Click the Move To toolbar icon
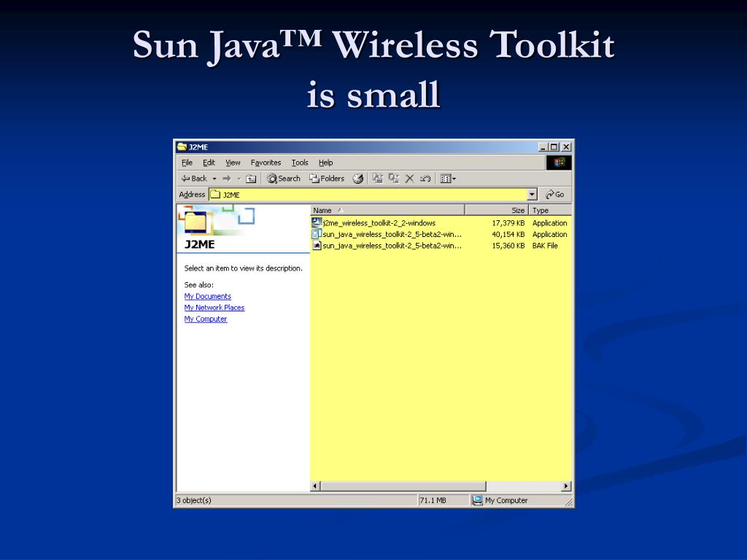 point(378,179)
